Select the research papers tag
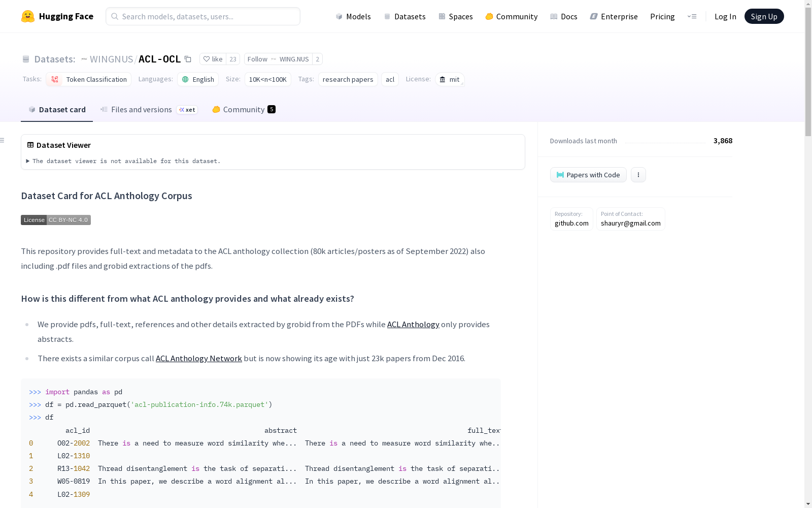 click(348, 79)
